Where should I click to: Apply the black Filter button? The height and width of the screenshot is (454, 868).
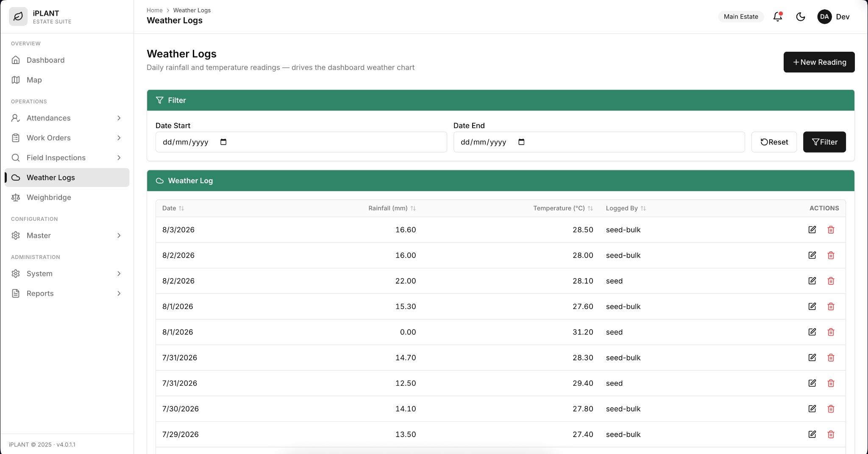[x=824, y=142]
